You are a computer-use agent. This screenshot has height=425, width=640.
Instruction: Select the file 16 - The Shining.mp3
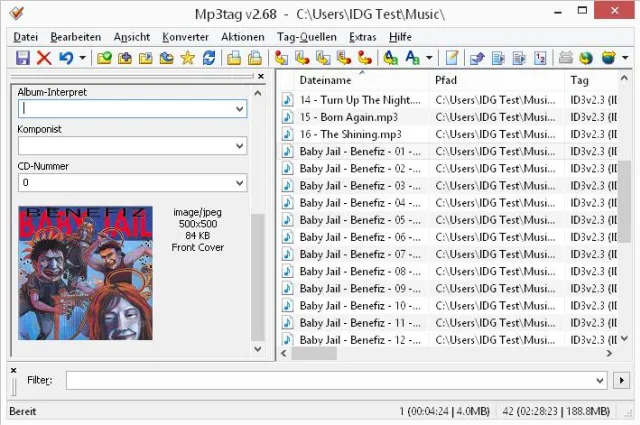(350, 134)
